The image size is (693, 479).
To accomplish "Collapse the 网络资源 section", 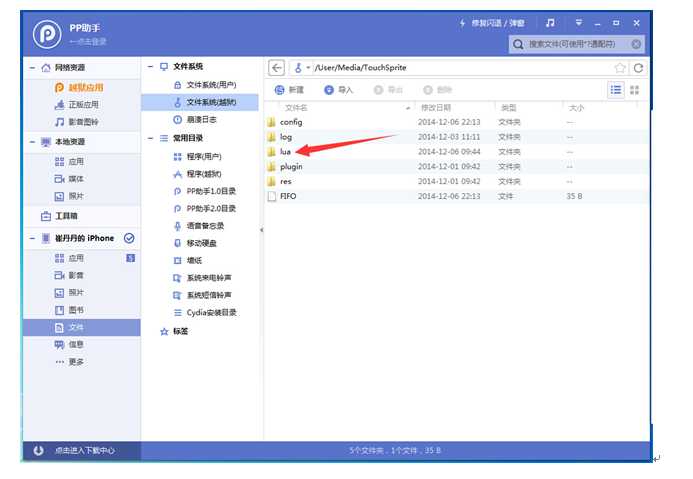I will pyautogui.click(x=32, y=68).
